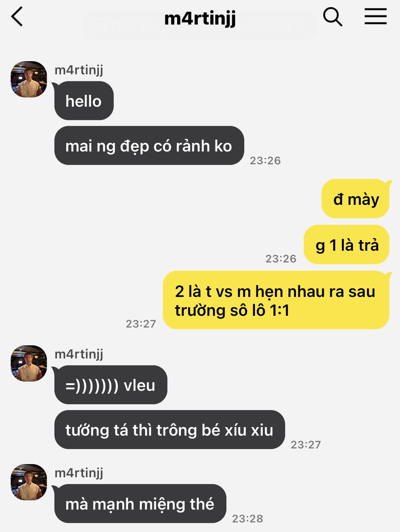The width and height of the screenshot is (400, 532).
Task: Tap avatar next to 'mà mạnh miệng thế'
Action: (x=29, y=482)
